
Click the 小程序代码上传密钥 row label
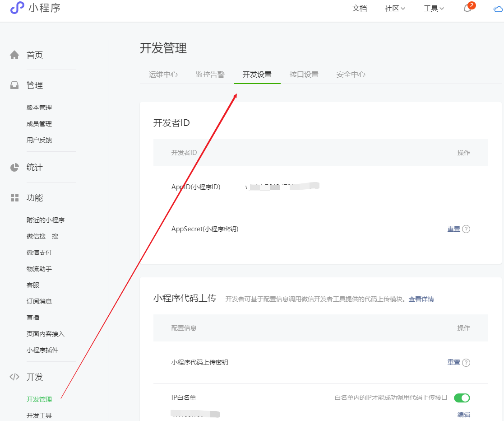[199, 362]
